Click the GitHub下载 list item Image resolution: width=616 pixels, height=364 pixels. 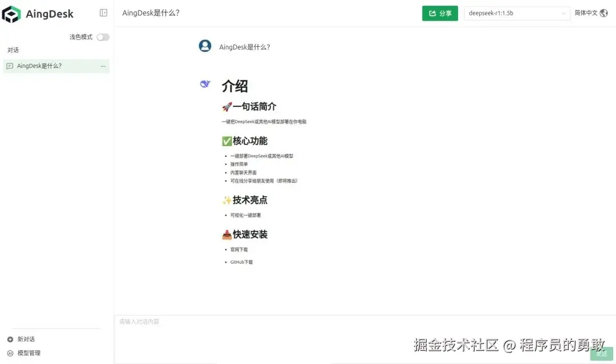(x=242, y=262)
